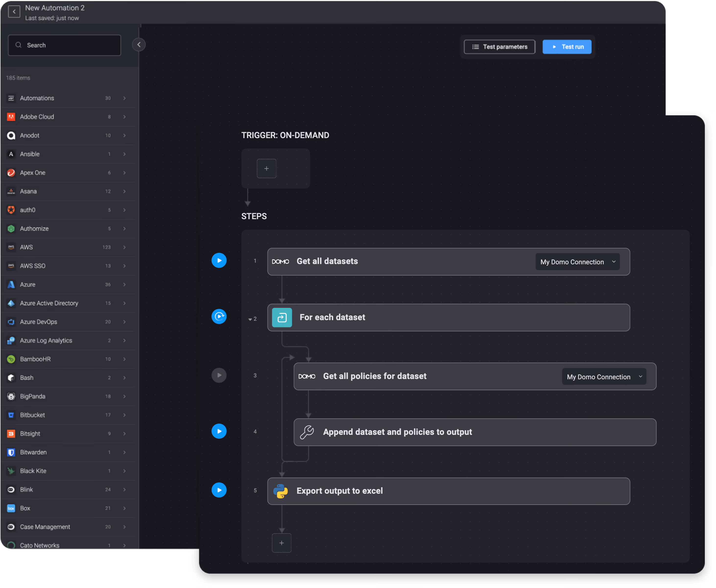This screenshot has height=588, width=716.
Task: Click the Black Kite icon
Action: click(x=11, y=471)
